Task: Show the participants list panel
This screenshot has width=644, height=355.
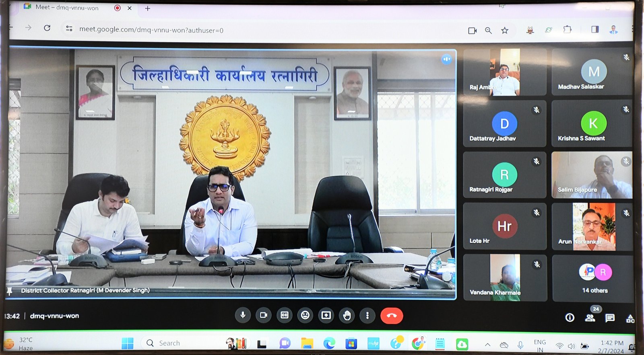Action: [590, 318]
